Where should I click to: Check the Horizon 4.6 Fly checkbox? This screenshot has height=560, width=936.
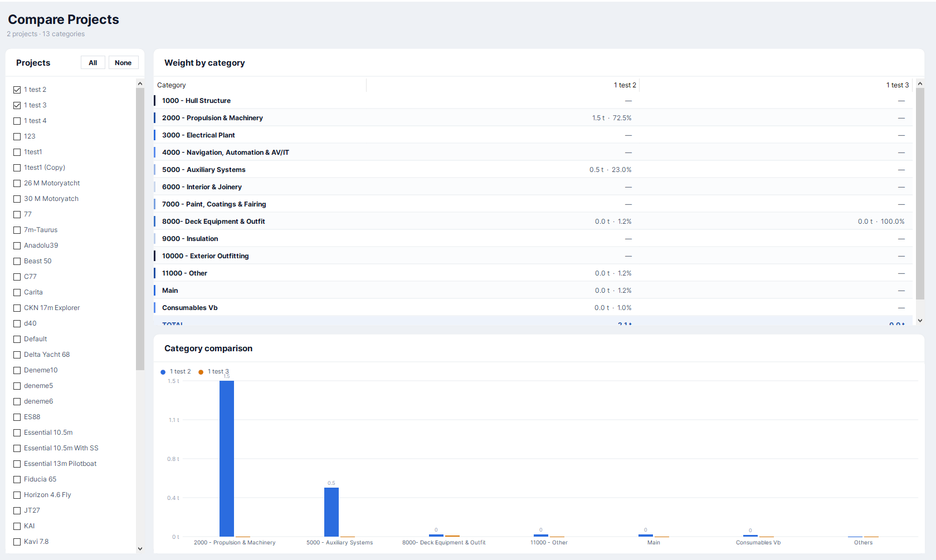tap(17, 495)
